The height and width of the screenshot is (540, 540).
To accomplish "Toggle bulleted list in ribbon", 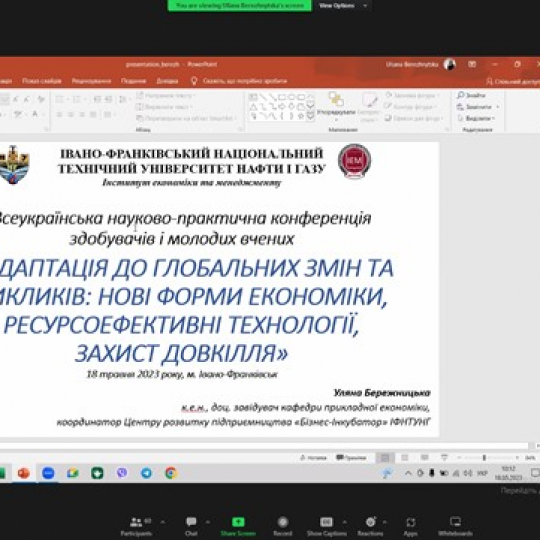I will [x=61, y=100].
